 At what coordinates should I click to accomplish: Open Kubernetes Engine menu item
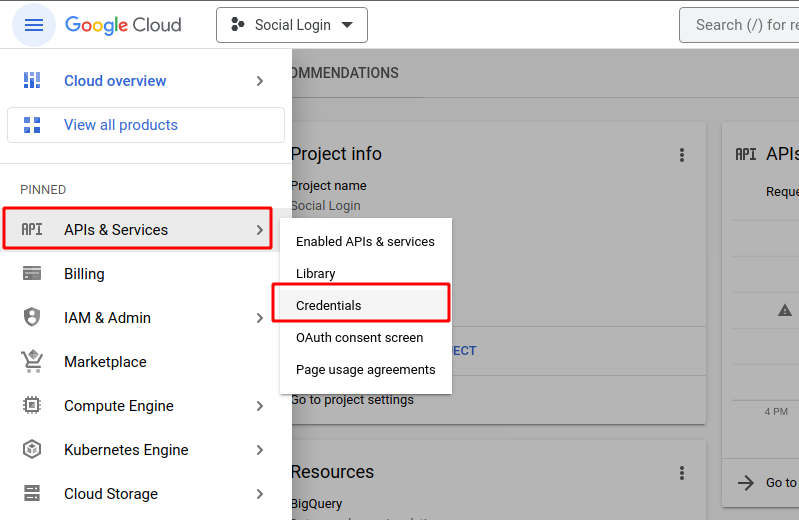pyautogui.click(x=126, y=450)
